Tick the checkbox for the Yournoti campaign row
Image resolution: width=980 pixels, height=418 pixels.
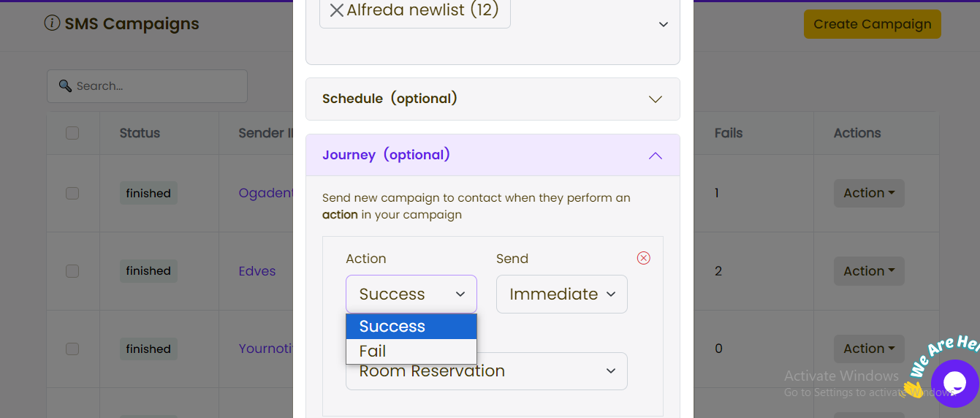72,349
